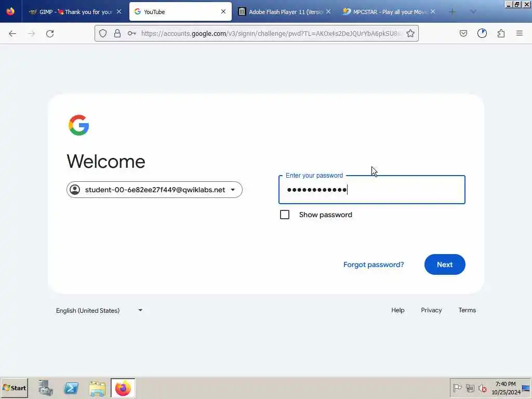Click the Show desktop tray button
This screenshot has height=399, width=532.
pos(526,388)
